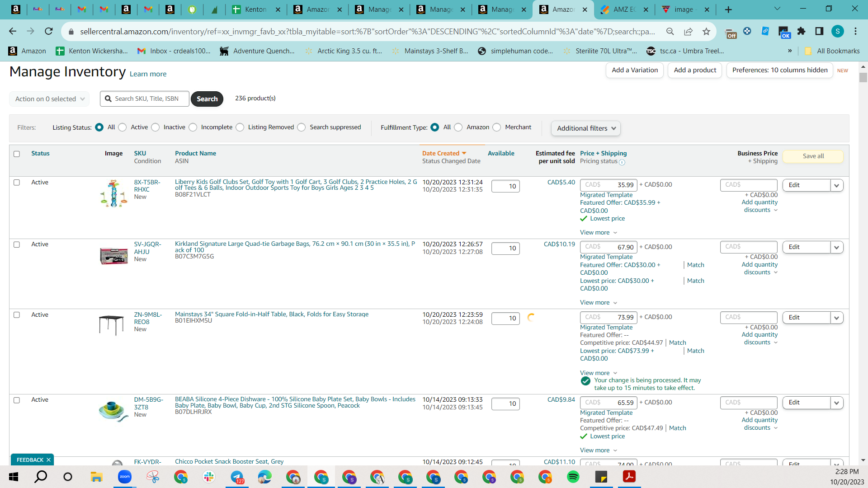Choose the Amazon fulfillment type radio
The image size is (868, 488).
coord(458,127)
